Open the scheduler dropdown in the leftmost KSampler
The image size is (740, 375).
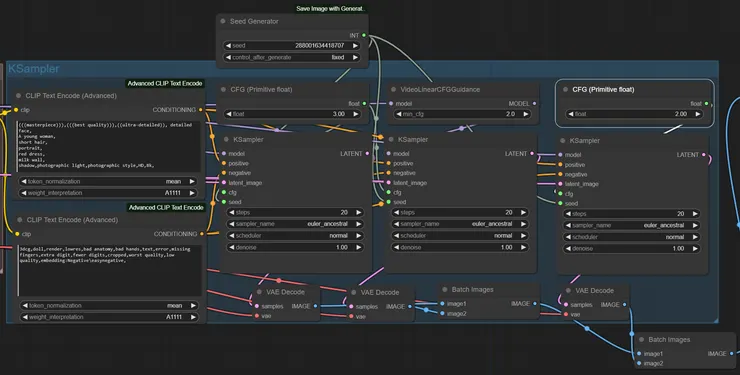pyautogui.click(x=294, y=235)
